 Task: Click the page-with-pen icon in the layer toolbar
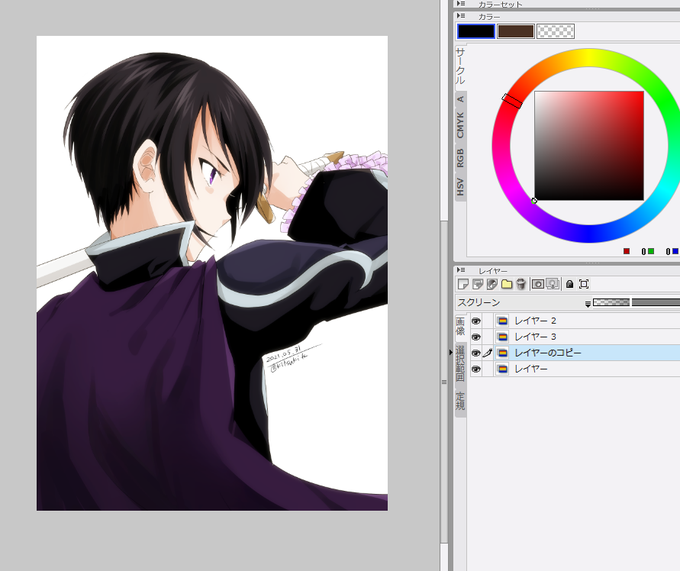coord(492,284)
